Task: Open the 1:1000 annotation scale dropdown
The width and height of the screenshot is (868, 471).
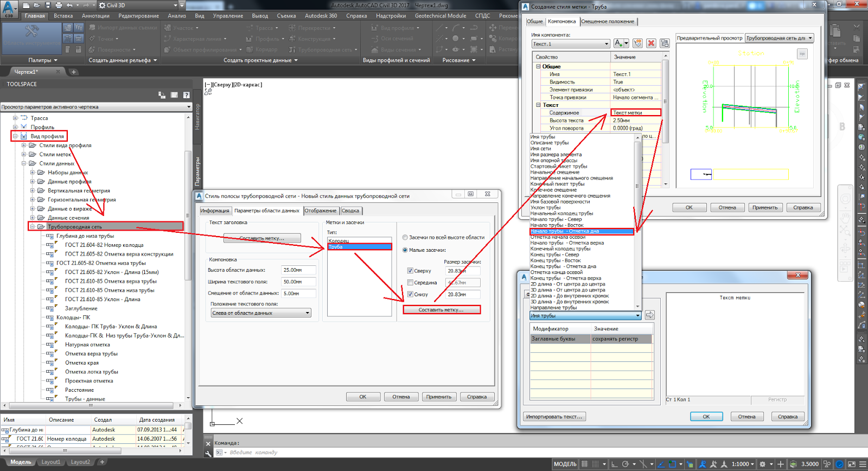Action: pos(743,464)
